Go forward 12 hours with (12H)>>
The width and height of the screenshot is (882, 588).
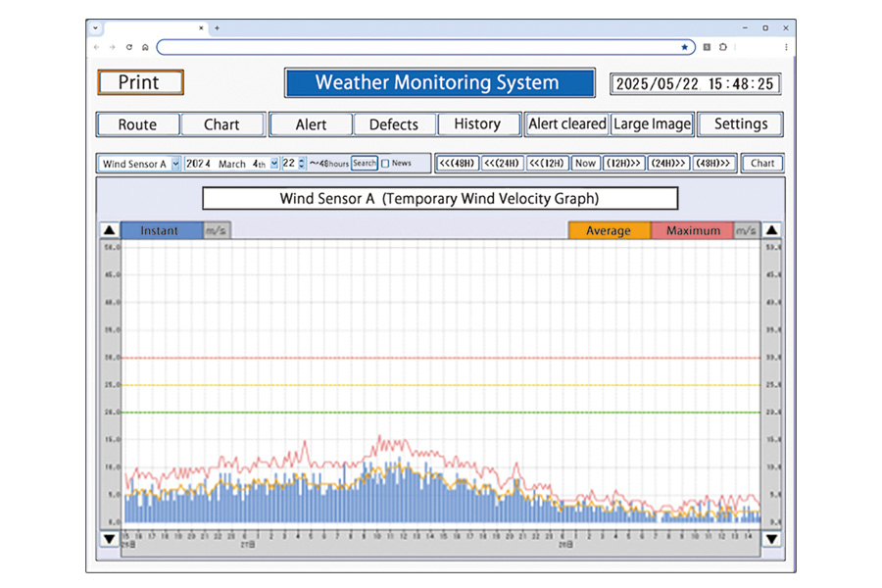click(x=623, y=164)
